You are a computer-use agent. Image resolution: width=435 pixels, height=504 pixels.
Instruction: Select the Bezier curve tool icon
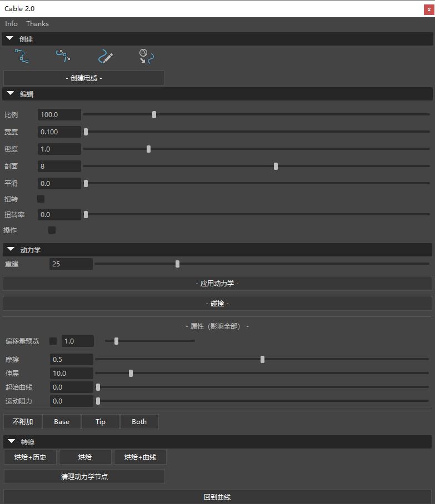(63, 56)
